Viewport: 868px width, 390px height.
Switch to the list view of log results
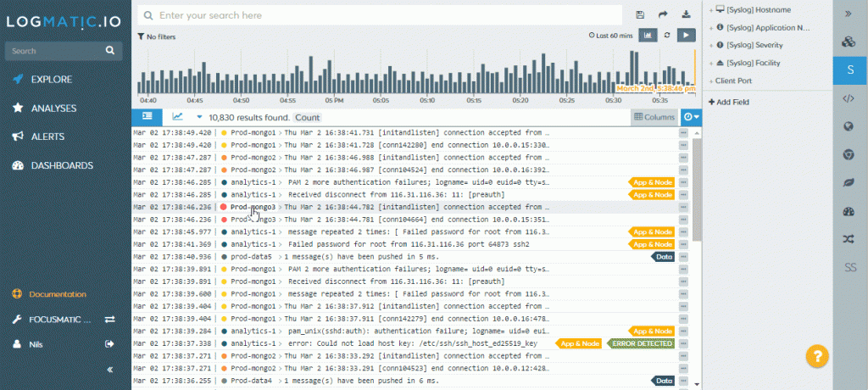point(147,117)
